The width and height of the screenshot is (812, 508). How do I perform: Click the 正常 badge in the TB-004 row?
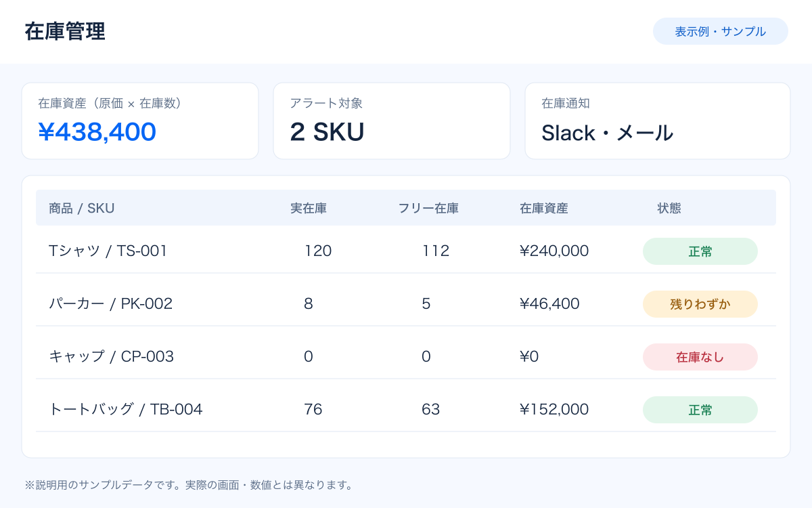click(x=700, y=410)
